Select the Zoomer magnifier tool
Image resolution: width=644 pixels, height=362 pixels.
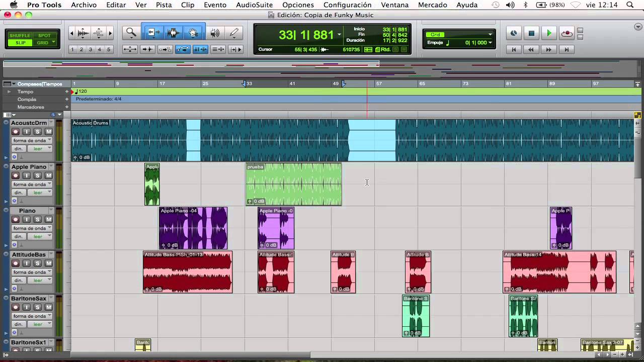131,33
